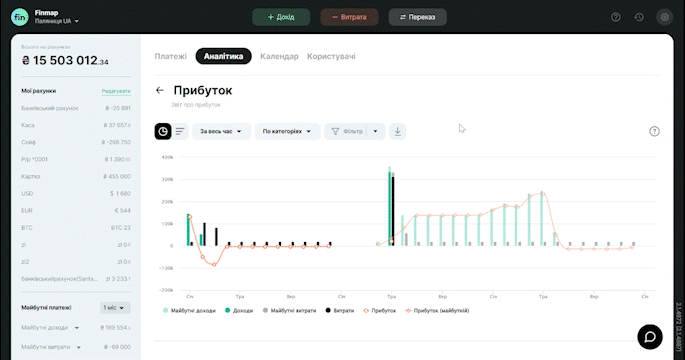Expand Майбутні витрати row
The width and height of the screenshot is (685, 360).
pos(79,347)
